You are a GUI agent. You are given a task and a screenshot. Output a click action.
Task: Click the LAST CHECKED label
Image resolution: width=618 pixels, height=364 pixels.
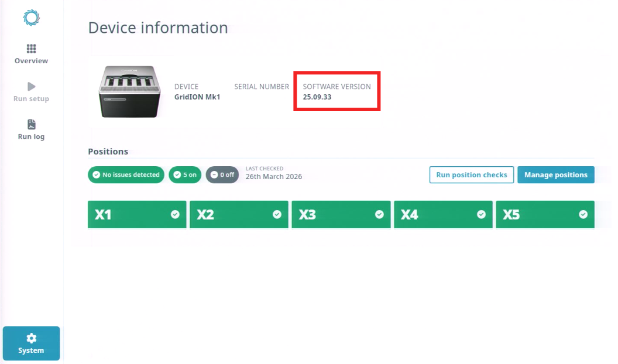click(265, 169)
